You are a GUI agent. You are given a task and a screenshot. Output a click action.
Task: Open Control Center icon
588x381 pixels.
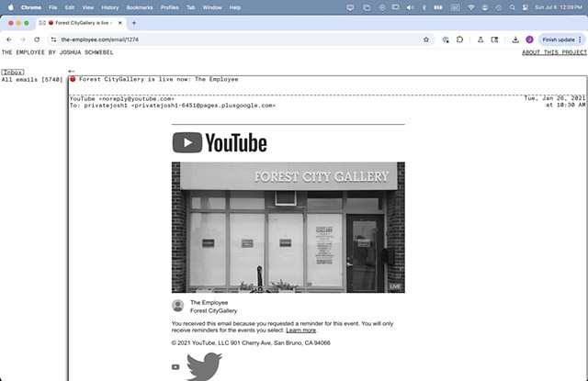525,7
